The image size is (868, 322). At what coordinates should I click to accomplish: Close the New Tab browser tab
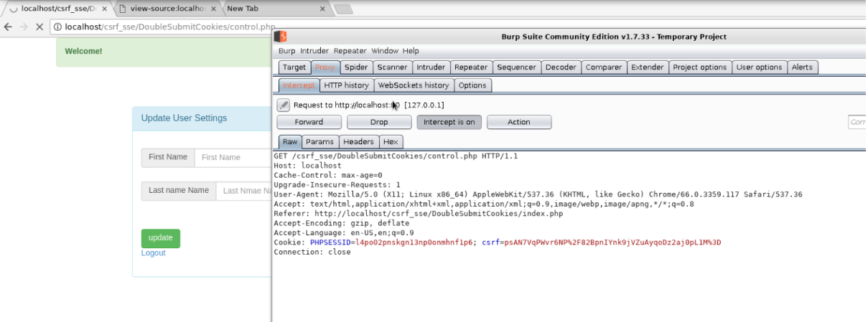(x=322, y=9)
